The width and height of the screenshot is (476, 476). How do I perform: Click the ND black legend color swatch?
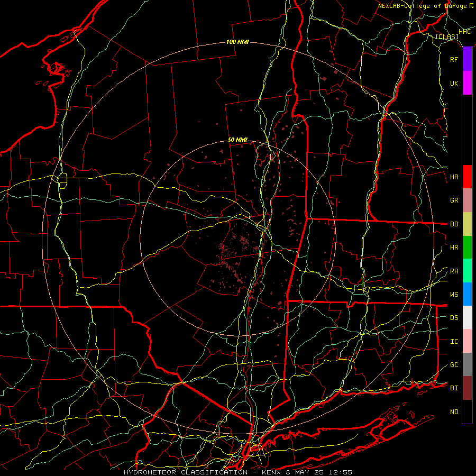pyautogui.click(x=467, y=411)
